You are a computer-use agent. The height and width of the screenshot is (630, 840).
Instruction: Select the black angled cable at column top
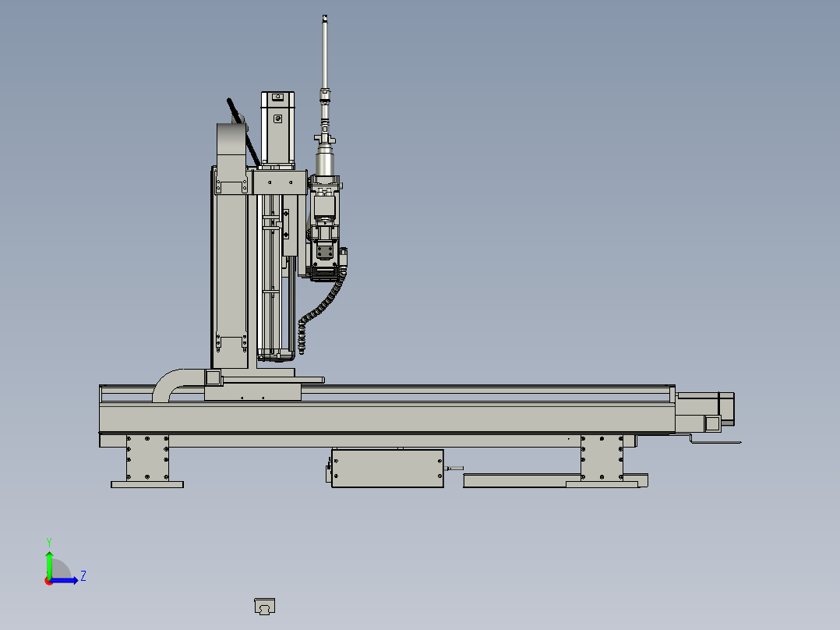243,132
